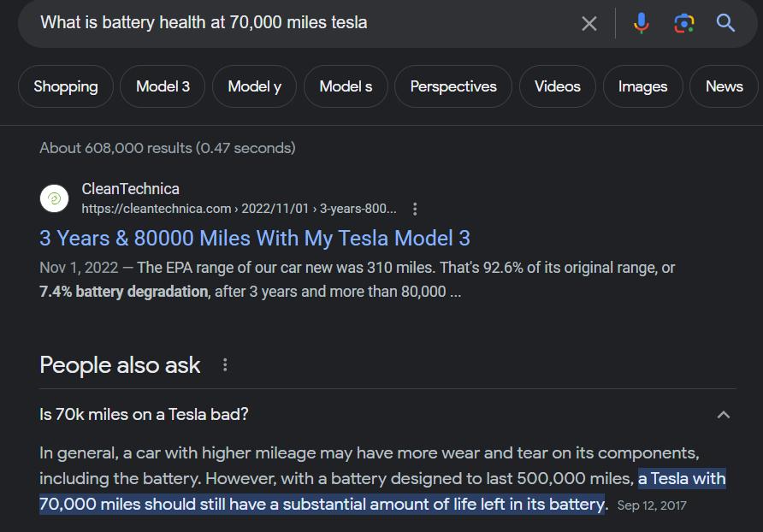Open '3 Years & 80000 Miles' article link
Image resolution: width=763 pixels, height=532 pixels.
click(x=255, y=239)
